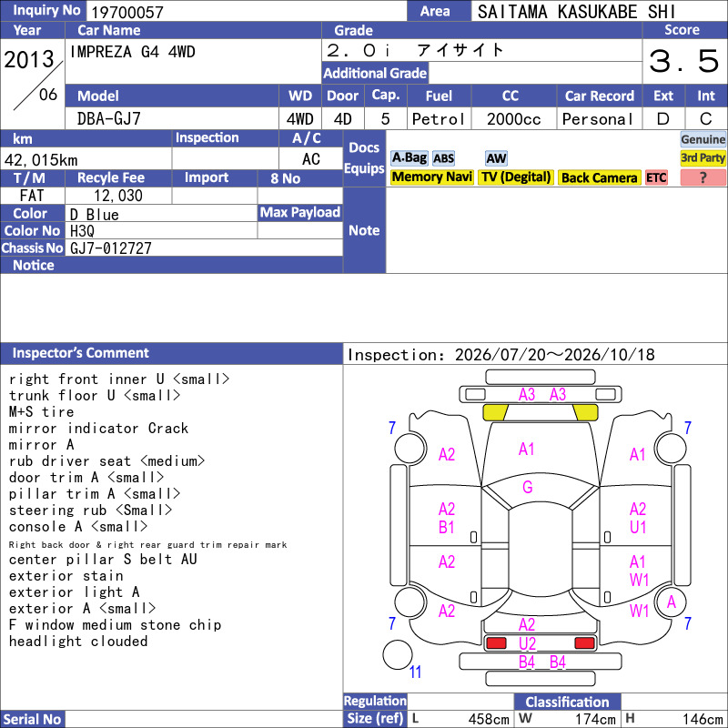Click the right red tail light
The height and width of the screenshot is (728, 728).
coord(584,643)
